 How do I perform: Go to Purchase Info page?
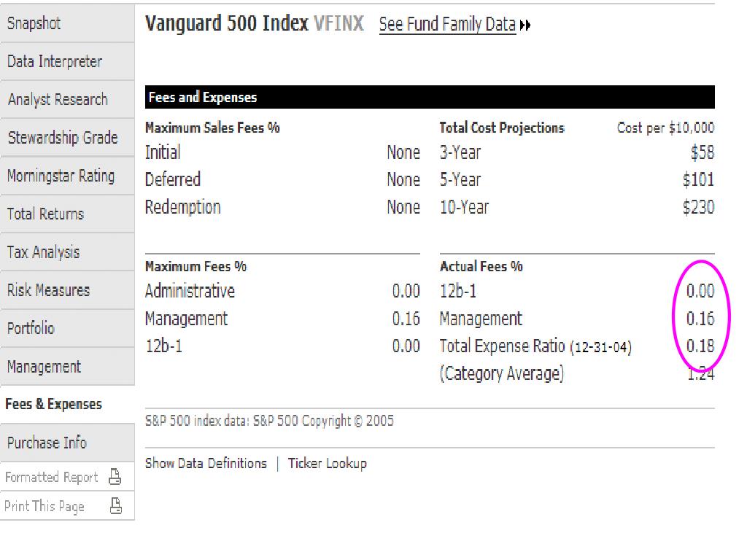(47, 443)
